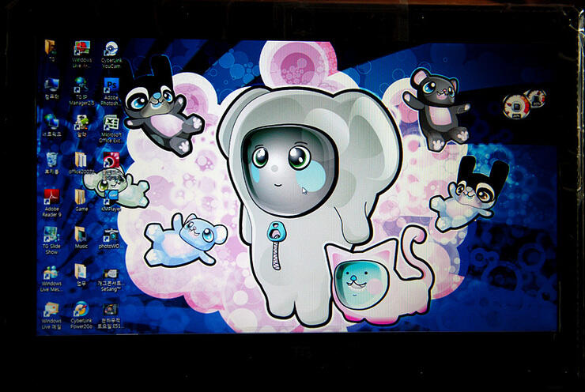
Task: Open the bottom-row icon labeled with Korean text ES1
Action: coord(111,310)
